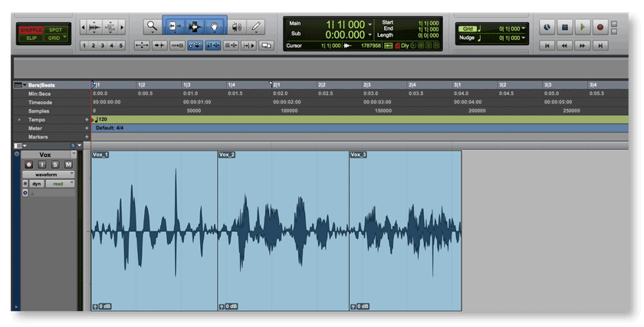Click the Rewind button
Screen dimensions: 644x327
(x=565, y=45)
